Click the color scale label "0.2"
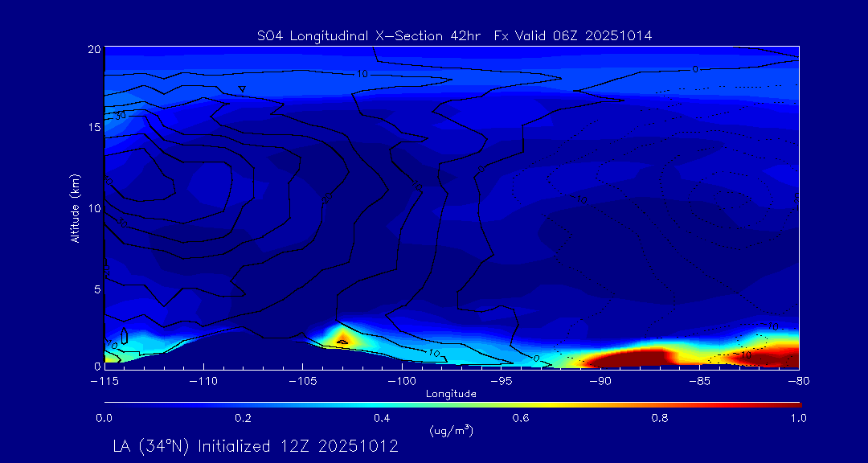868x463 pixels. (x=243, y=419)
